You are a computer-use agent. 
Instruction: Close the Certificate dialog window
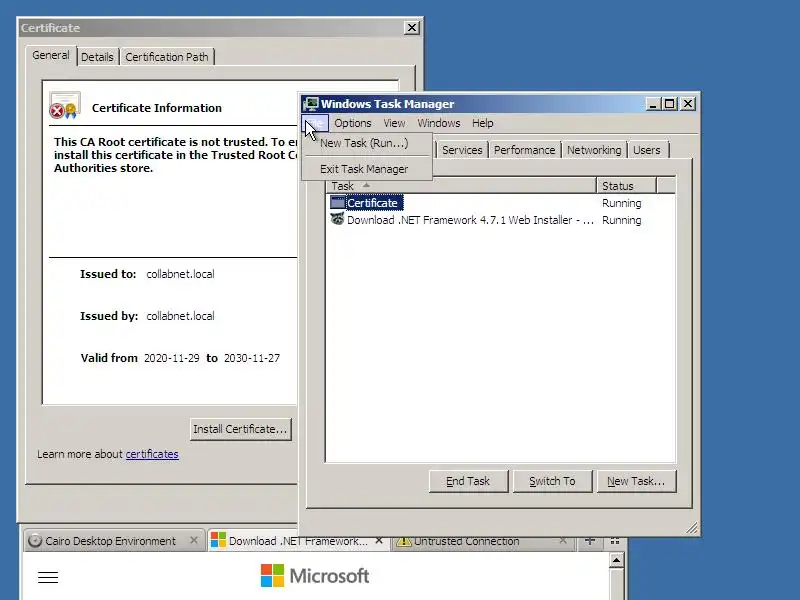(412, 28)
